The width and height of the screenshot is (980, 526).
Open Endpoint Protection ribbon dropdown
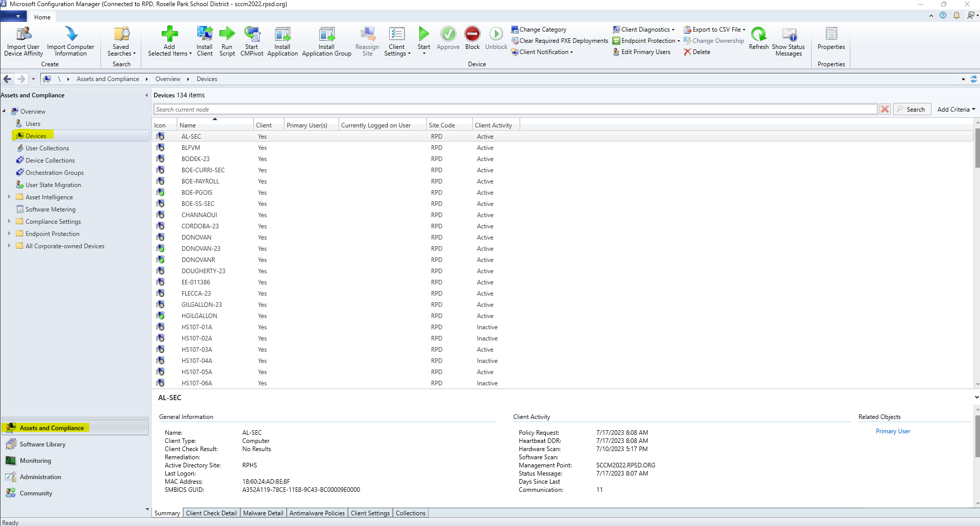(x=646, y=41)
